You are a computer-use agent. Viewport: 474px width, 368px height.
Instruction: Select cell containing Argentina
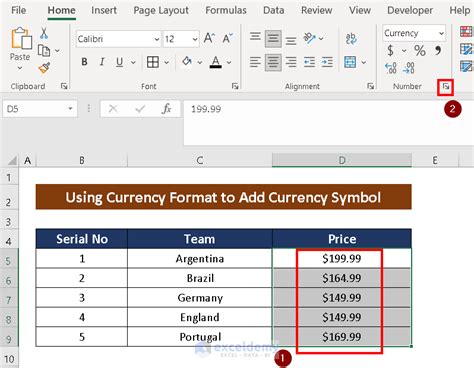tap(200, 259)
